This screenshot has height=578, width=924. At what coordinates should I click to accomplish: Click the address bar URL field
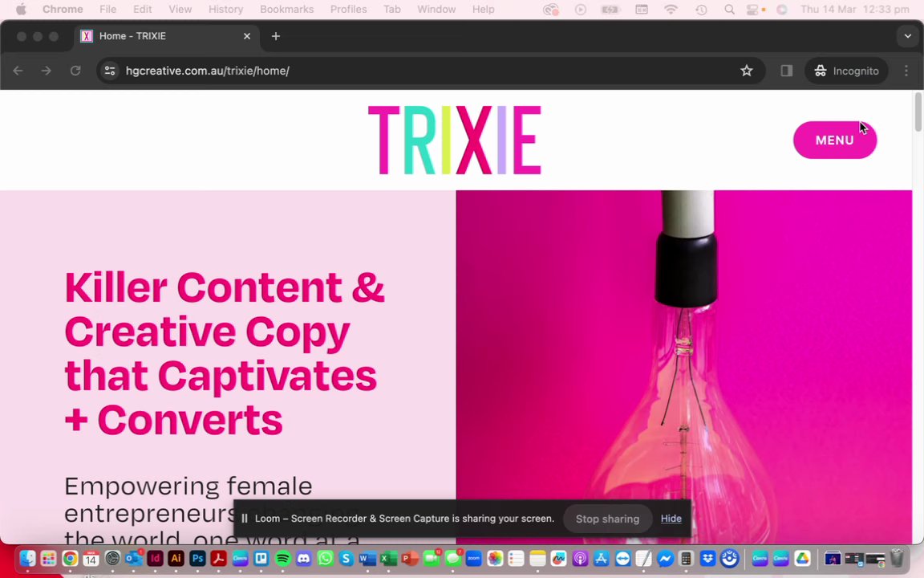pos(430,71)
